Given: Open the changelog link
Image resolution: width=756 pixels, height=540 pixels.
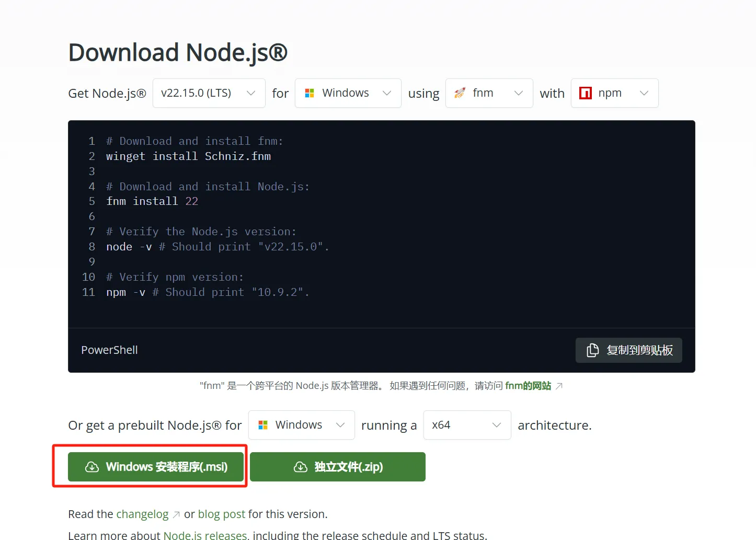Looking at the screenshot, I should tap(142, 514).
